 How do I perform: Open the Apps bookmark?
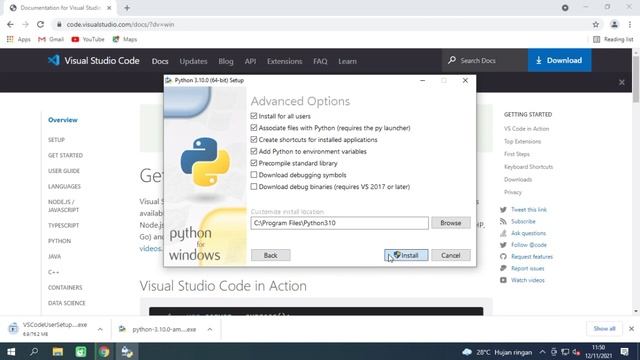click(x=19, y=39)
